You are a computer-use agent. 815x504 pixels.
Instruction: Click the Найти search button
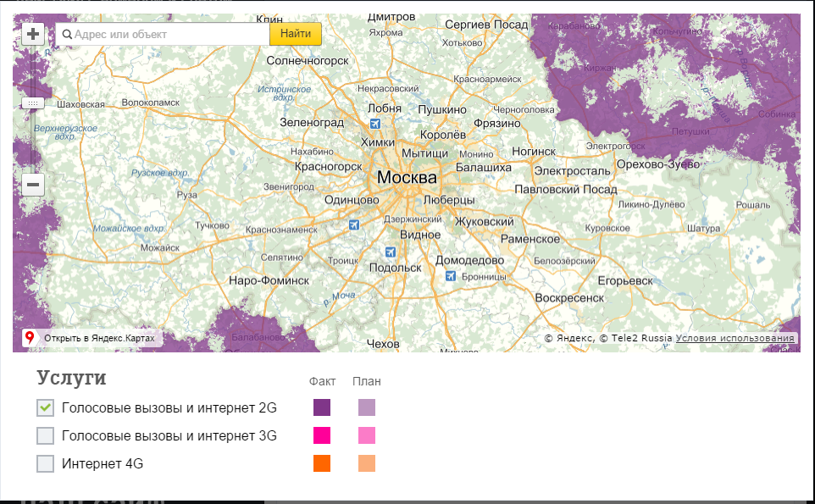point(295,34)
